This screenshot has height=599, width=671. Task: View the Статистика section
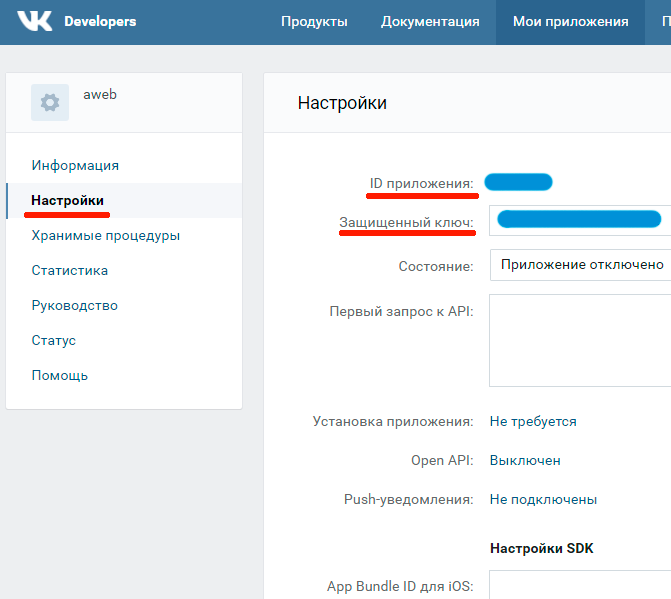[x=69, y=270]
